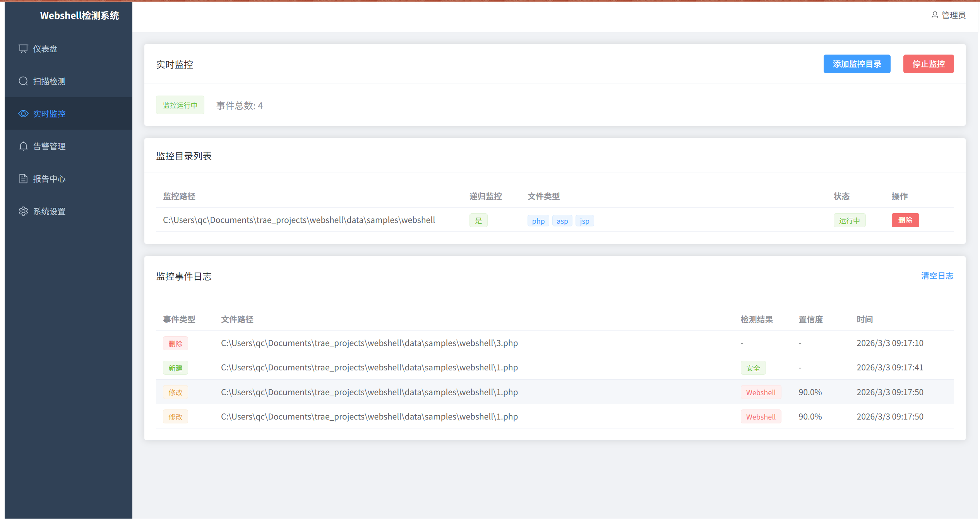Click the 监控运行中 status tag
The height and width of the screenshot is (519, 980).
tap(180, 105)
